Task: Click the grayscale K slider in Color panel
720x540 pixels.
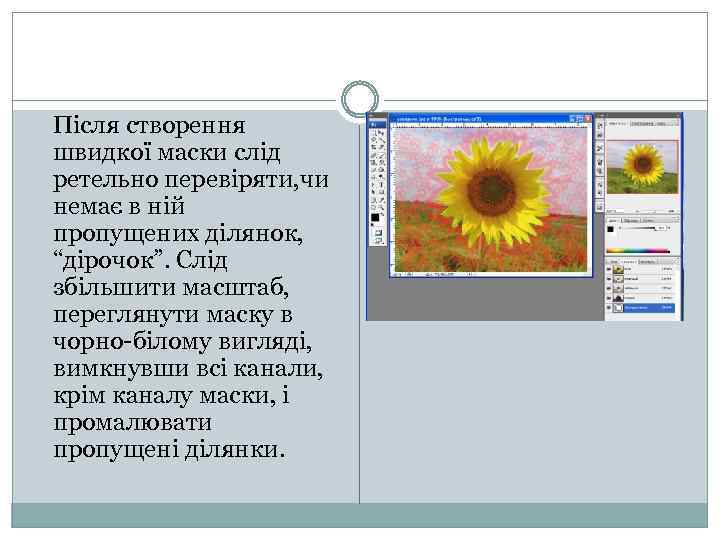Action: [640, 228]
